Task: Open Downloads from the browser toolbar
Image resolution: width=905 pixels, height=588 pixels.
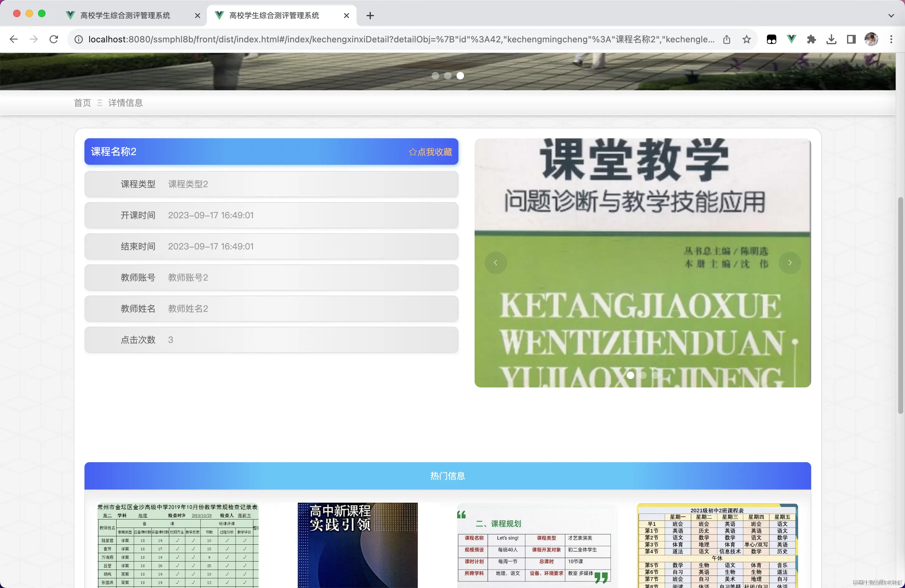Action: pos(831,39)
